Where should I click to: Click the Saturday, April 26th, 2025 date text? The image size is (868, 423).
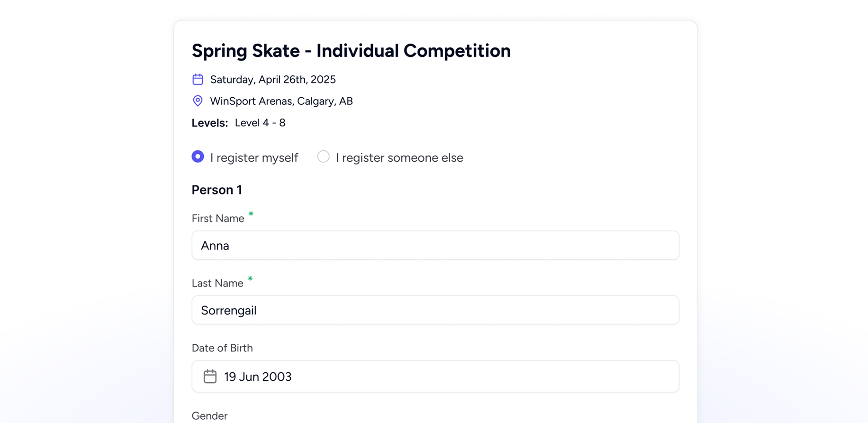pos(273,80)
